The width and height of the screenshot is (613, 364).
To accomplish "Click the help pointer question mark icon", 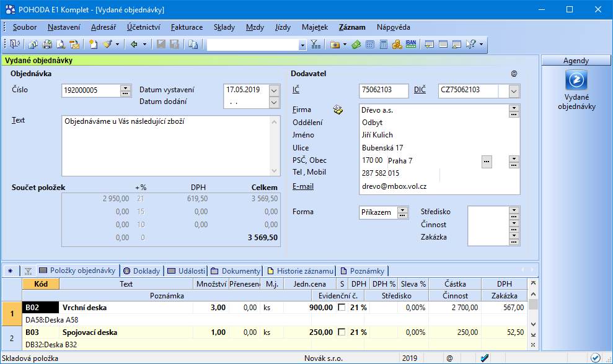I will [470, 45].
